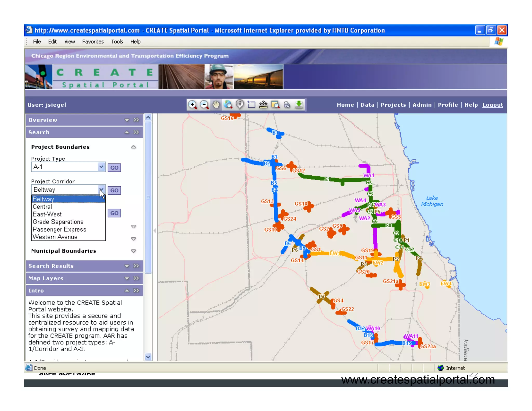Click the globe zoom-to-full-extent tool
The image size is (532, 411).
pos(228,105)
